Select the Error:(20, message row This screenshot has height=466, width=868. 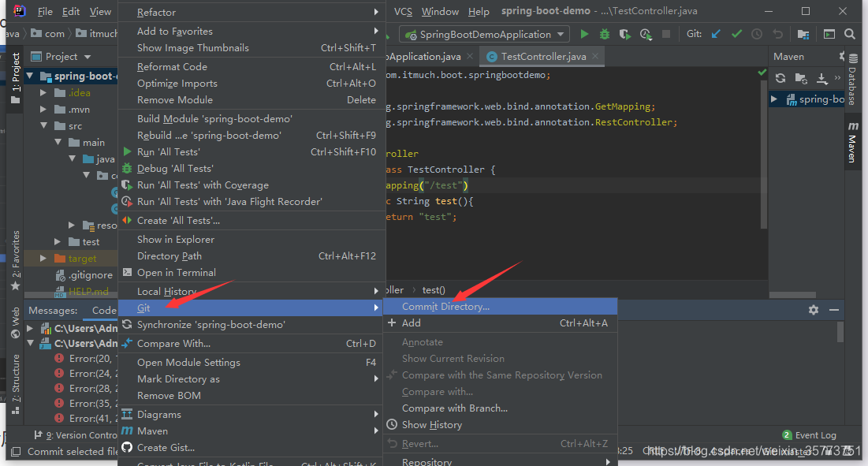point(85,359)
